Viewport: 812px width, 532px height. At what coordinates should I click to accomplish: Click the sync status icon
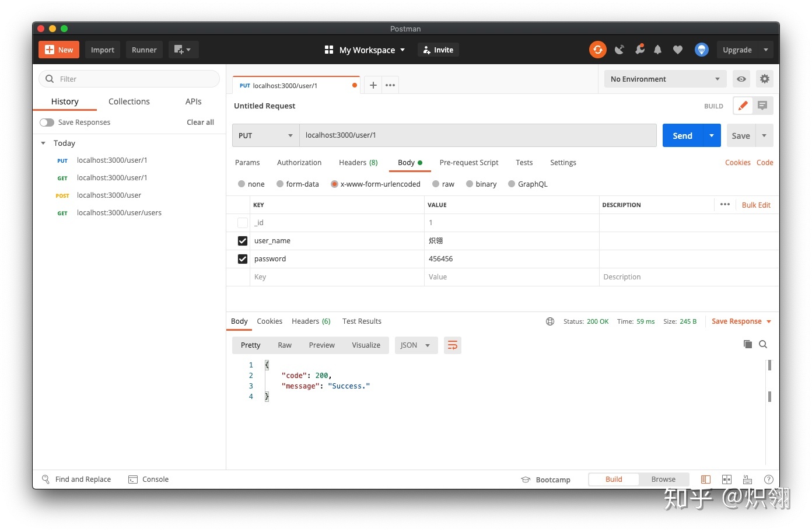coord(597,50)
